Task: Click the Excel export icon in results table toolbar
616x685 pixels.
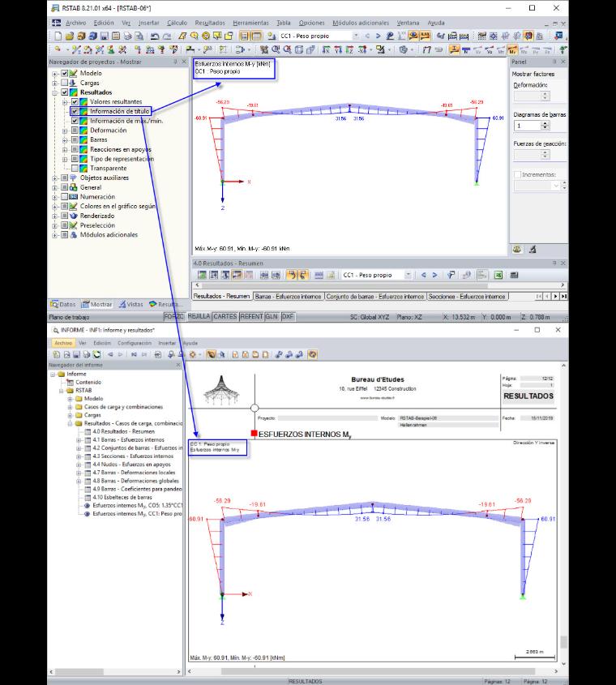Action: click(498, 275)
